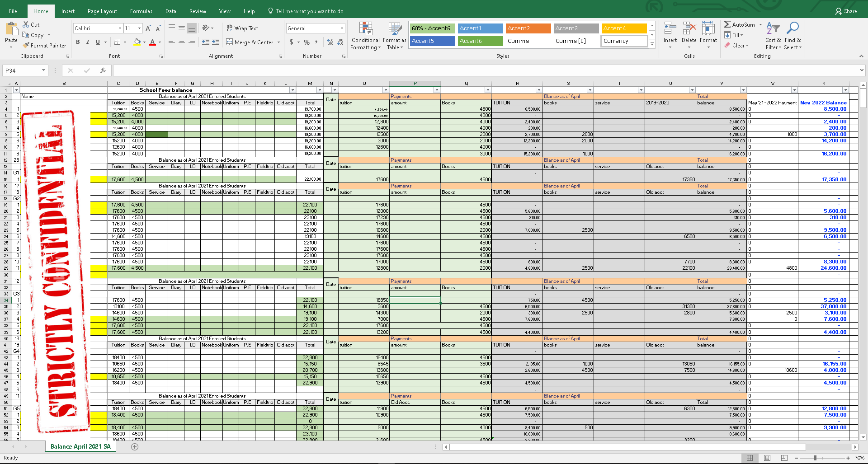Switch to the Formulas tab
The width and height of the screenshot is (868, 464).
click(141, 11)
